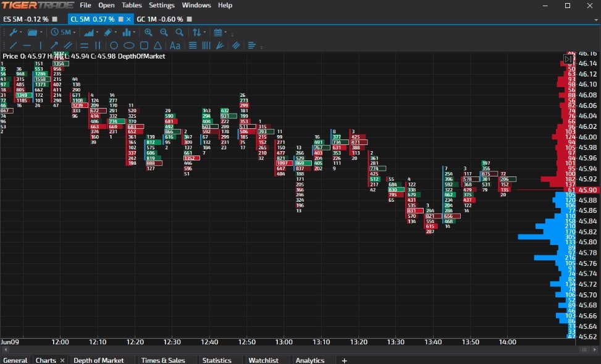Toggle the square indicator on ES 5M tab
Screen dimensions: 601x364
(x=55, y=19)
